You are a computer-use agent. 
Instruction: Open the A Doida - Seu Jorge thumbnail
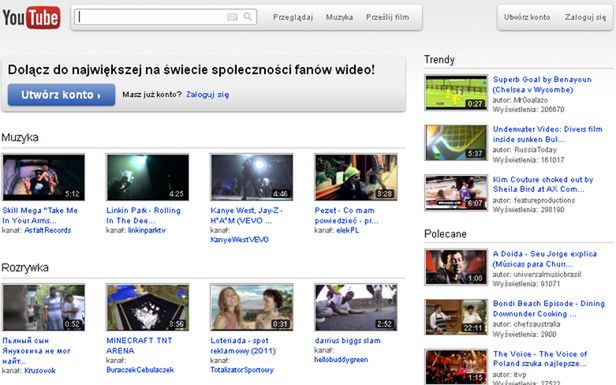click(x=456, y=267)
